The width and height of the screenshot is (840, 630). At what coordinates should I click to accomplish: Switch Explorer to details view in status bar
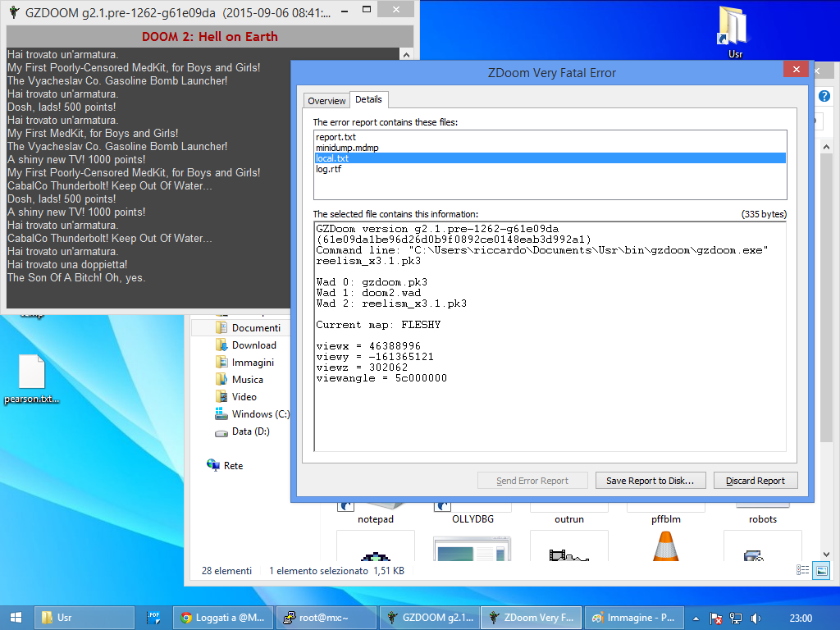pos(802,571)
